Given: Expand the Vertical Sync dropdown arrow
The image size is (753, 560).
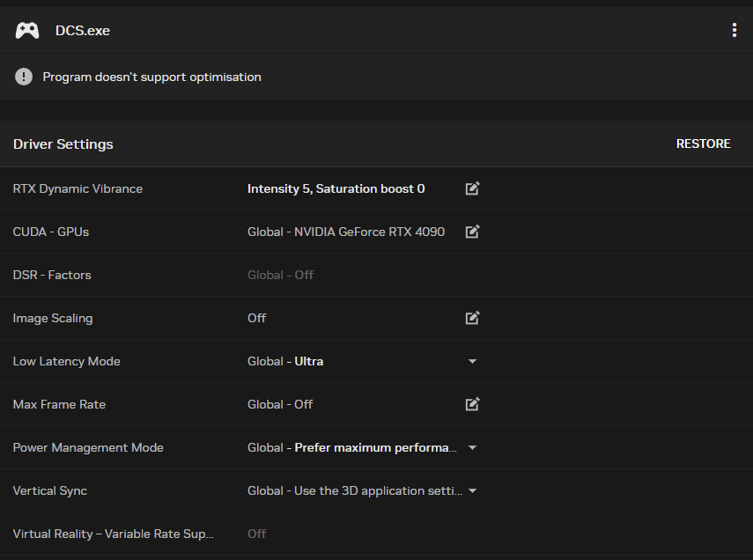Looking at the screenshot, I should 473,490.
